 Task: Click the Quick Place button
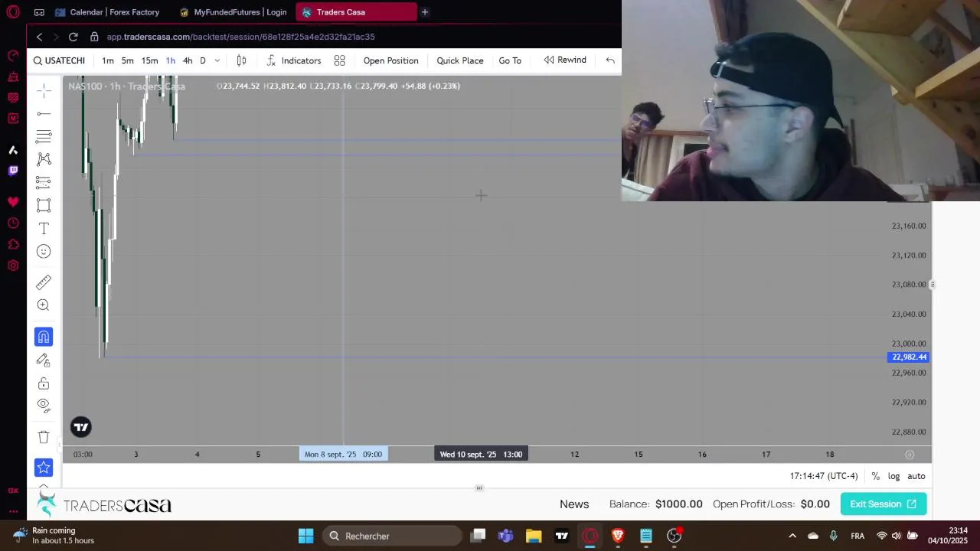coord(460,60)
